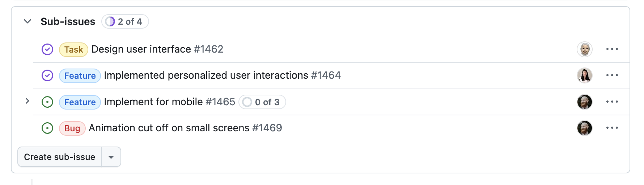This screenshot has height=185, width=644.
Task: Click the closed status icon for issue #1464
Action: pyautogui.click(x=47, y=75)
